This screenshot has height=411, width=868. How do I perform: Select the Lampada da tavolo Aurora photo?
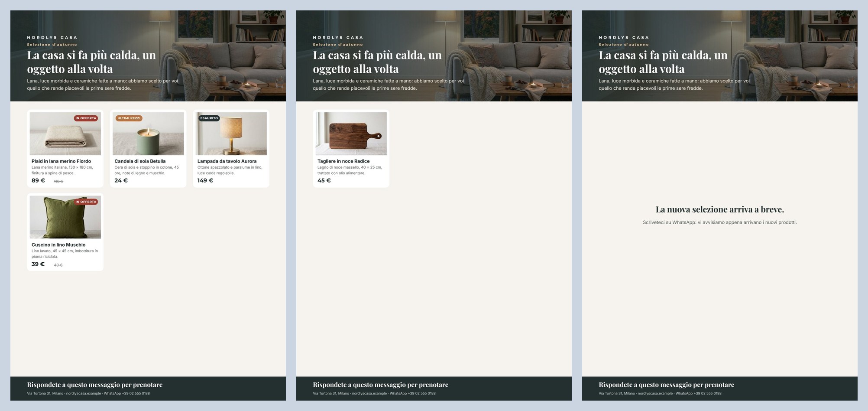coord(231,134)
